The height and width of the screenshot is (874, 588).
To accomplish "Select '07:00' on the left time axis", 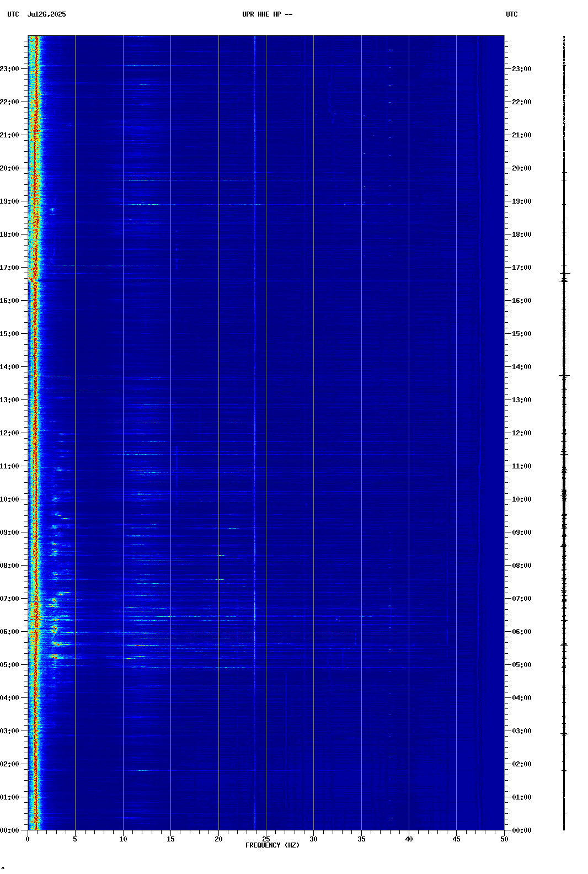I will click(9, 599).
